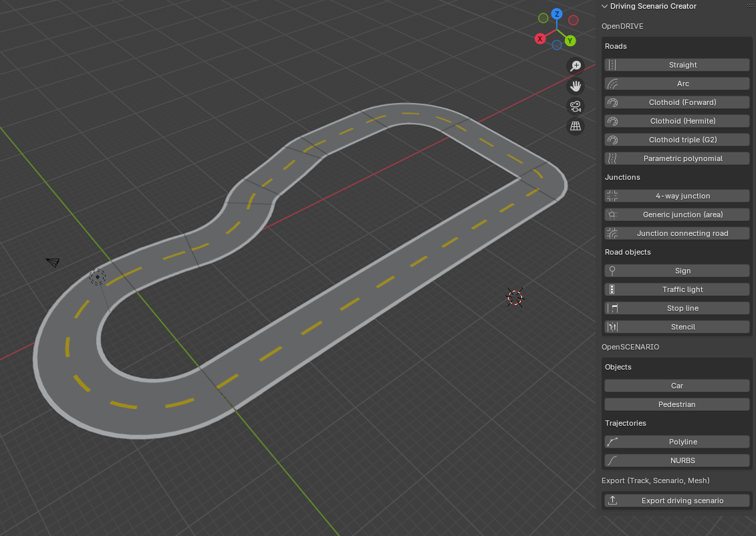Screen dimensions: 756x536
Task: Click the NURBS trajectory icon
Action: tap(612, 460)
